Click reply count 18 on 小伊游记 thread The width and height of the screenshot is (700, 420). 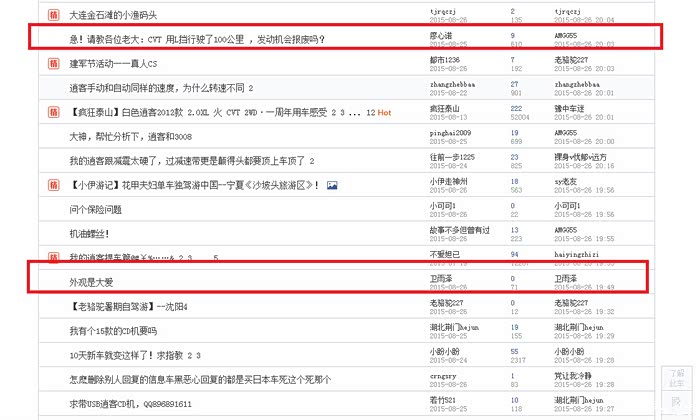tap(514, 181)
